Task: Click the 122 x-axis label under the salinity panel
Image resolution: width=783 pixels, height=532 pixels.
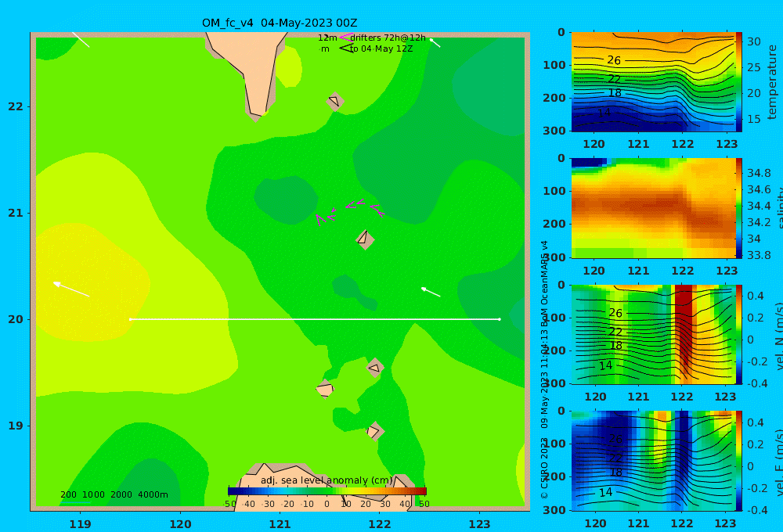Action: [x=682, y=271]
